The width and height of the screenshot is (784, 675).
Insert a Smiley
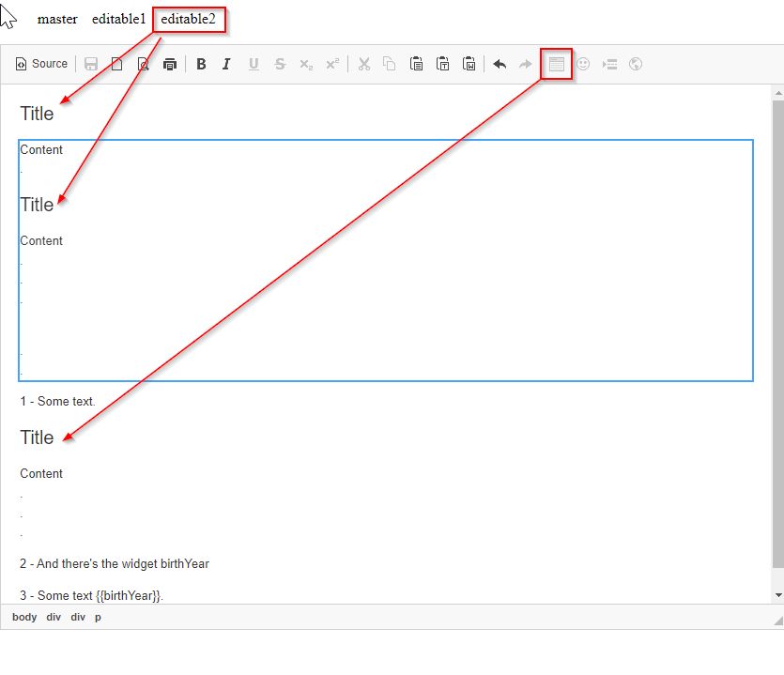(x=583, y=64)
